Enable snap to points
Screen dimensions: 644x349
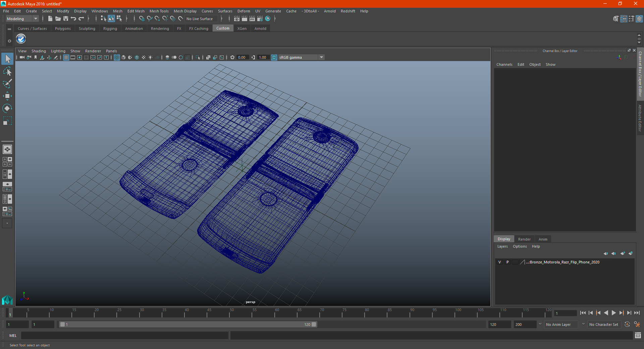point(157,19)
